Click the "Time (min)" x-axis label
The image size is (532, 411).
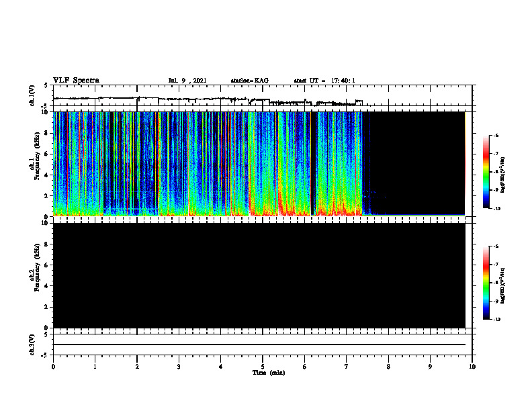[269, 373]
